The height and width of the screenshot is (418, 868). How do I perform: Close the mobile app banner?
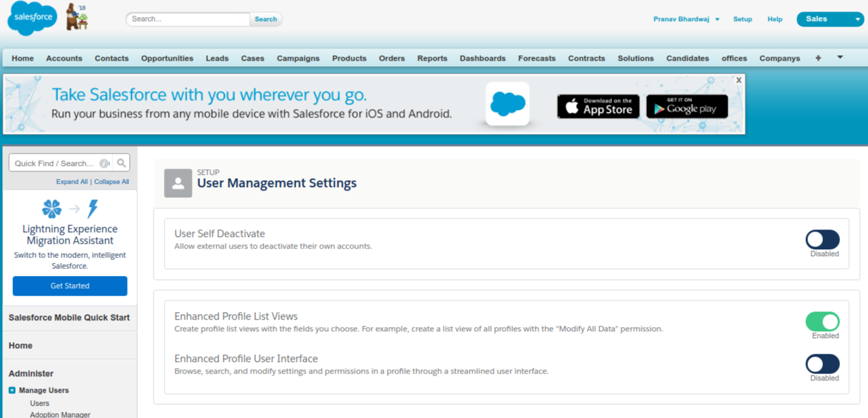coord(738,80)
